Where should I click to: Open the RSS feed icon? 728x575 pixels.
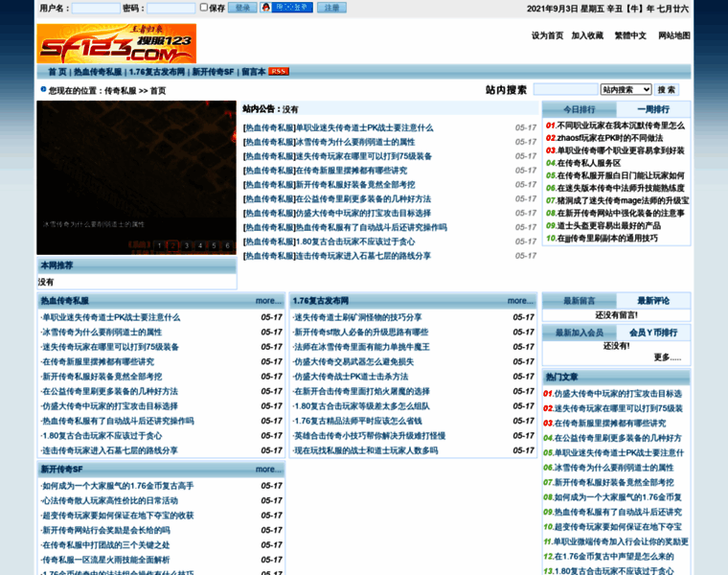[279, 71]
